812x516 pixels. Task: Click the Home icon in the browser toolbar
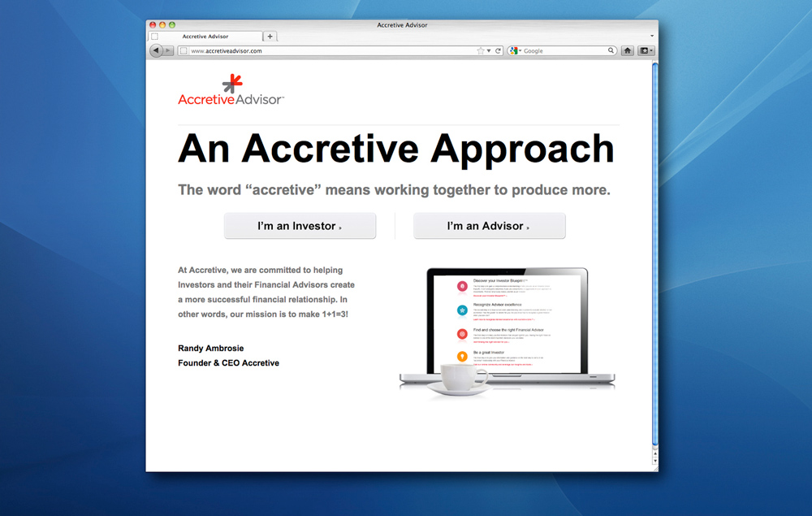point(627,50)
